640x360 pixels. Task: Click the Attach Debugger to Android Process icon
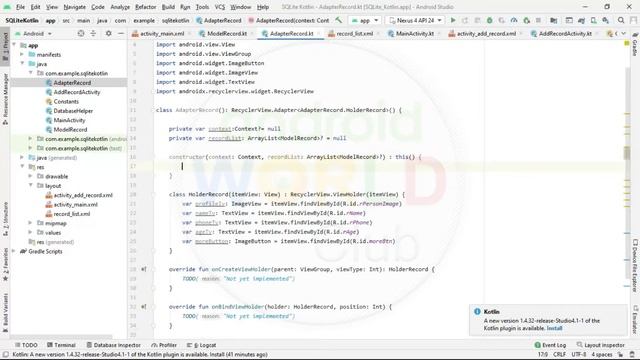526,20
